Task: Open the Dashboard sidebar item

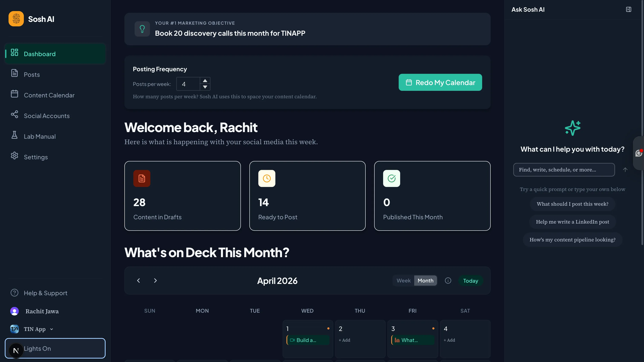Action: coord(55,54)
